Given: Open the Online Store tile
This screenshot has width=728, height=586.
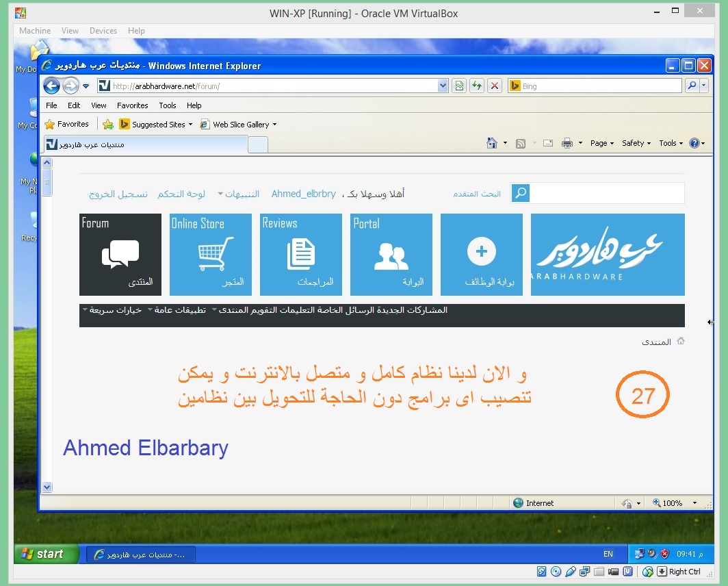Looking at the screenshot, I should 210,255.
